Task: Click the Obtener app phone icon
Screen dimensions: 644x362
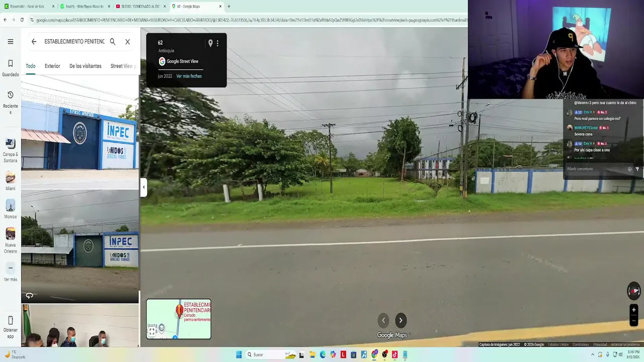Action: pos(10,320)
